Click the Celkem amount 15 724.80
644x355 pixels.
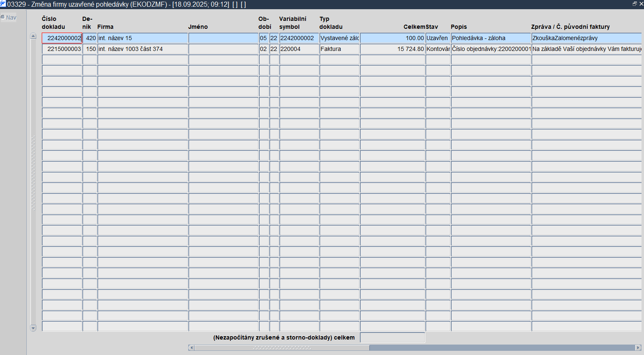[x=392, y=49]
